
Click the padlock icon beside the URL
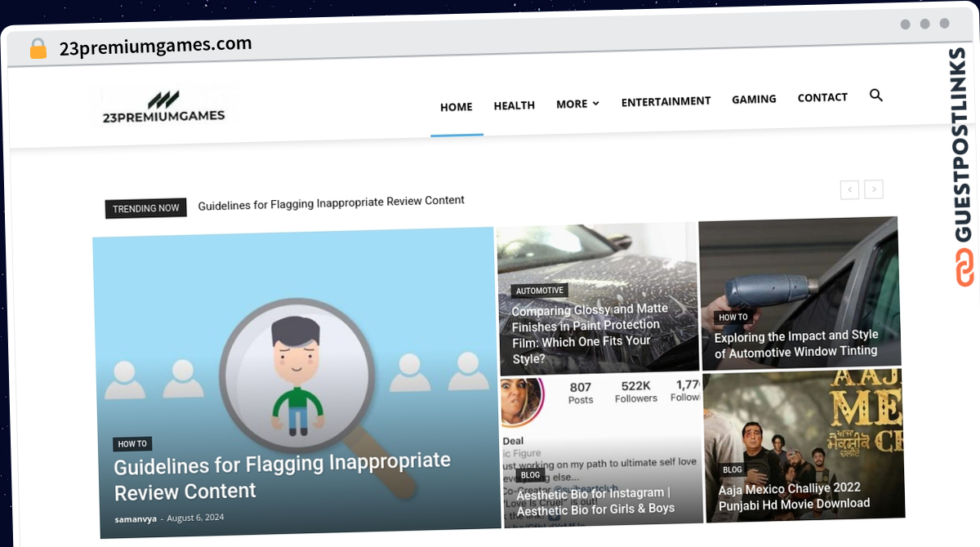tap(38, 49)
